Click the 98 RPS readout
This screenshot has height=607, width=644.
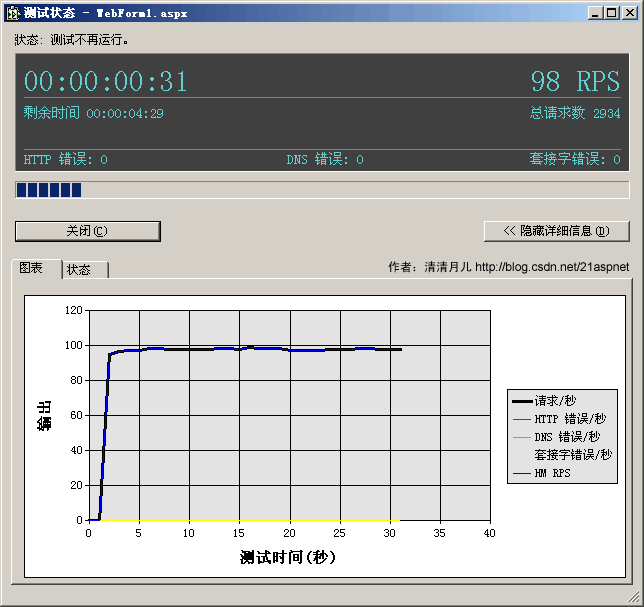click(x=574, y=81)
